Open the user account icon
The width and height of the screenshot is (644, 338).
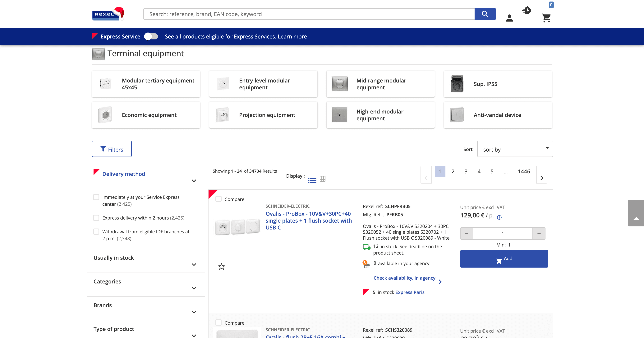(x=509, y=18)
